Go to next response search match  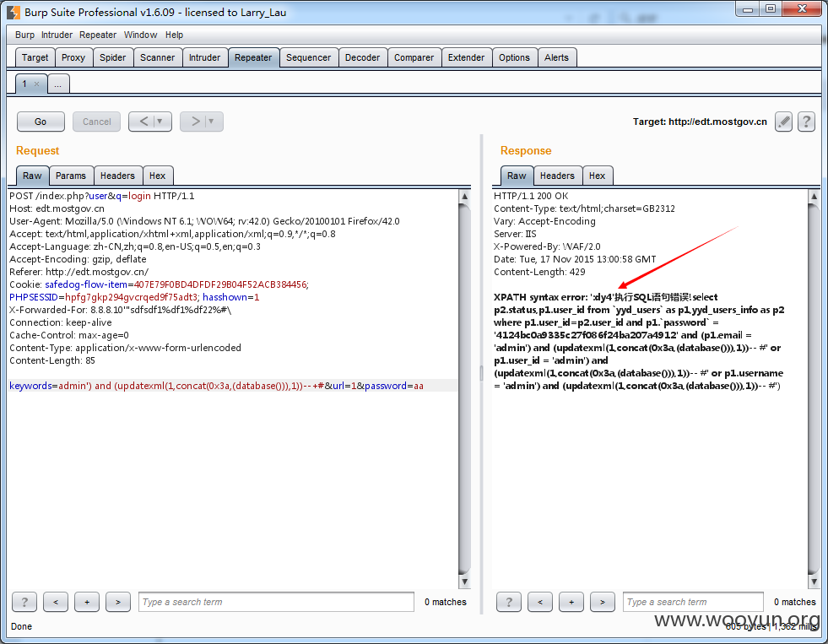click(x=602, y=602)
